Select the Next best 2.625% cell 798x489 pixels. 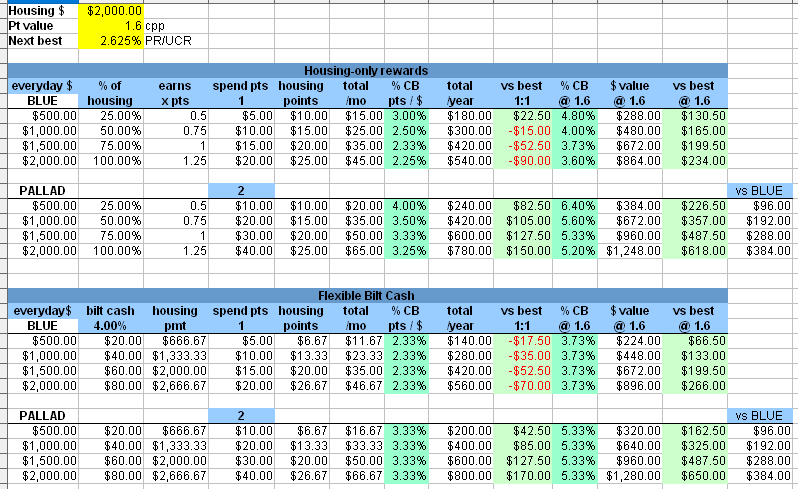110,40
